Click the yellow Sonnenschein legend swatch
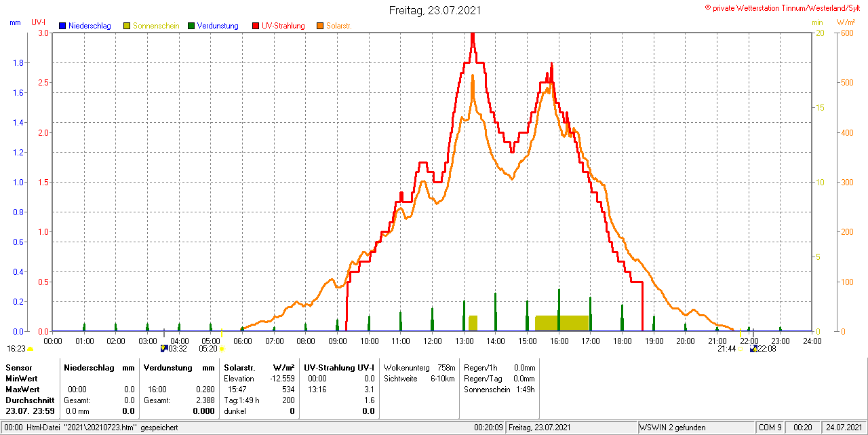 [x=127, y=26]
